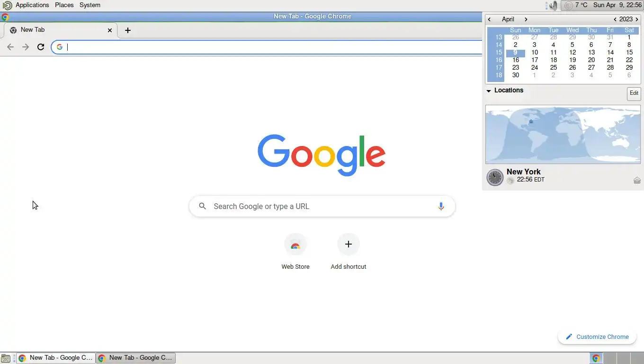Viewport: 644px width, 364px height.
Task: Reload the page
Action: tap(41, 47)
